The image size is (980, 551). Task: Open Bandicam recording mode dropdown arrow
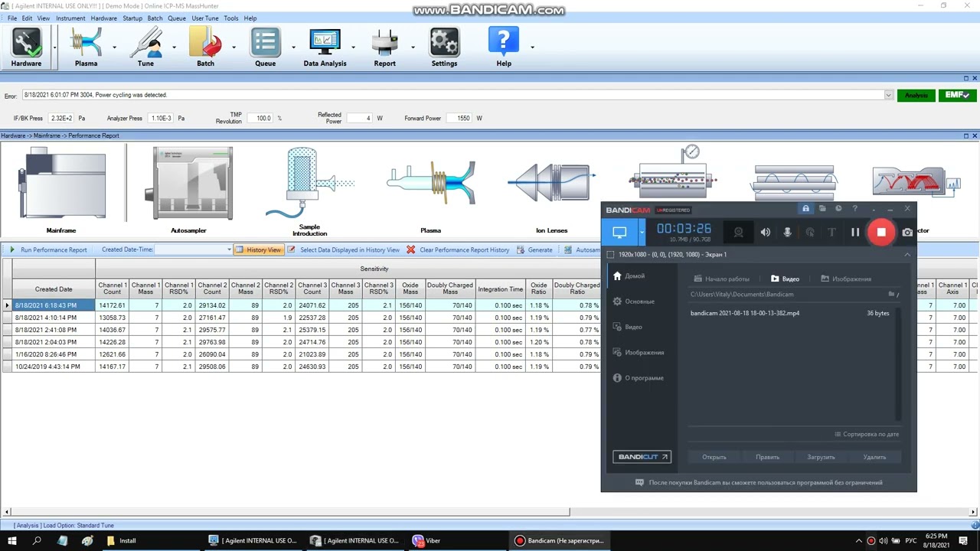point(642,232)
